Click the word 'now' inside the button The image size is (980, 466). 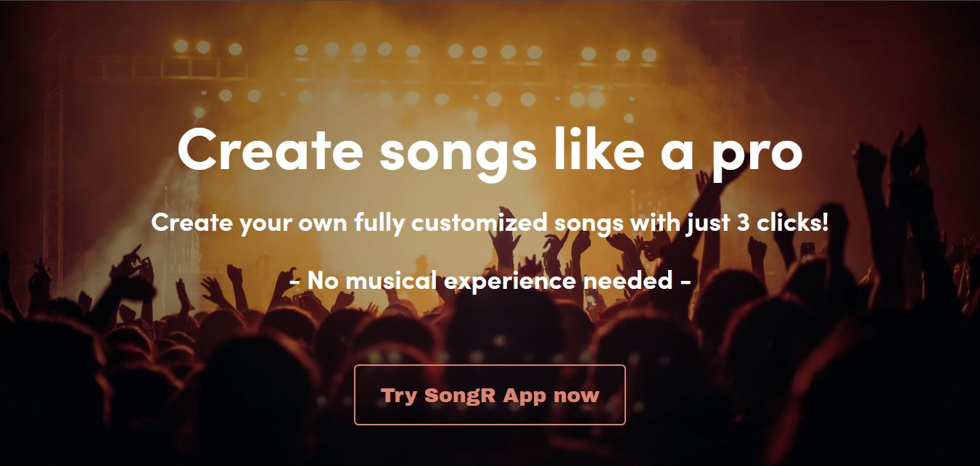pos(577,396)
